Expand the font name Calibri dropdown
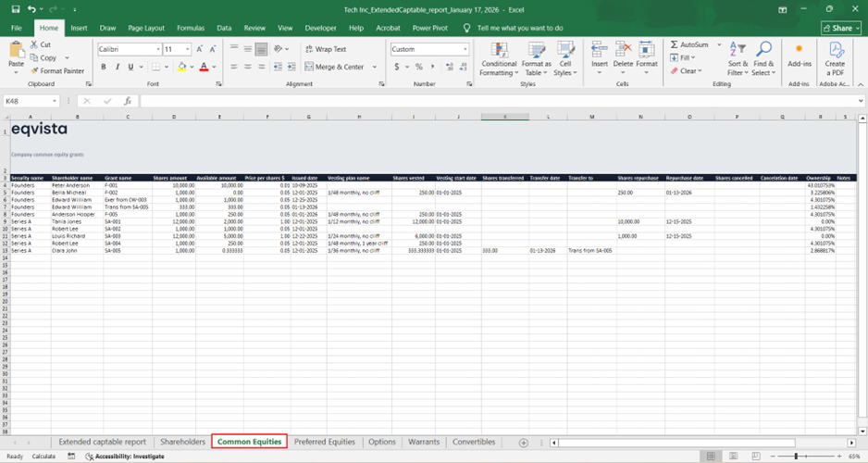The height and width of the screenshot is (463, 868). click(158, 49)
